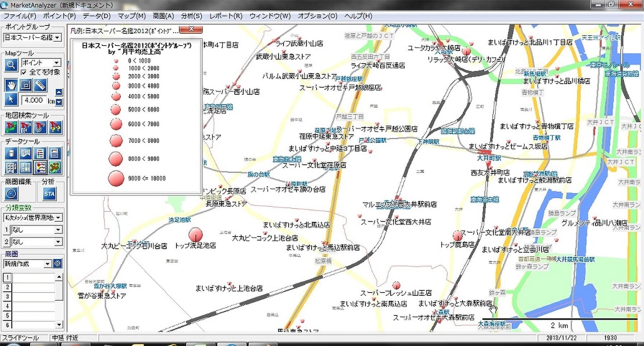Open the ポイント(P) menu

click(x=59, y=16)
